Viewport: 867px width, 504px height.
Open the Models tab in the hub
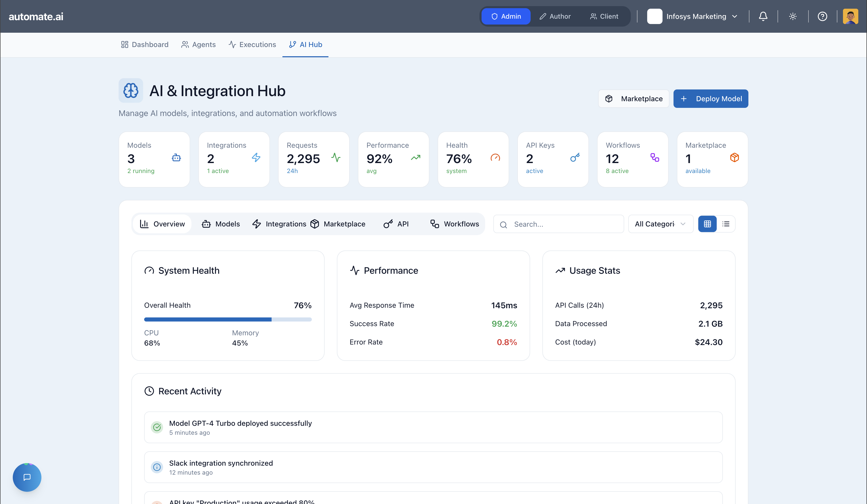tap(221, 224)
